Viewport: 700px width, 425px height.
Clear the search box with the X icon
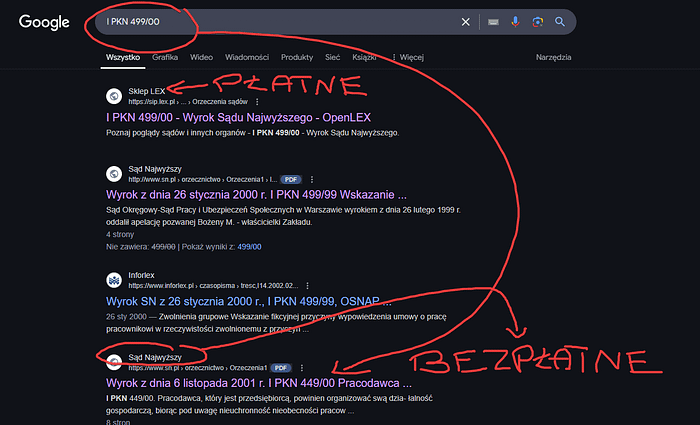tap(465, 22)
